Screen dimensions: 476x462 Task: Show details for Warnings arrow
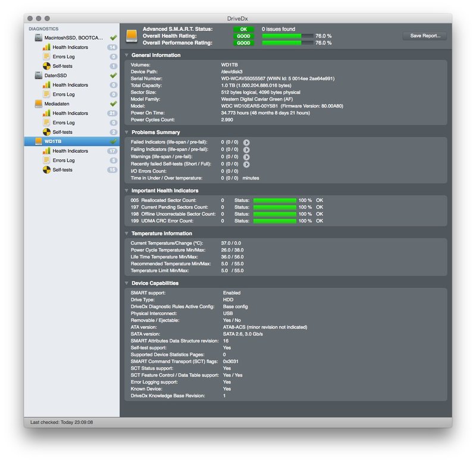(246, 157)
